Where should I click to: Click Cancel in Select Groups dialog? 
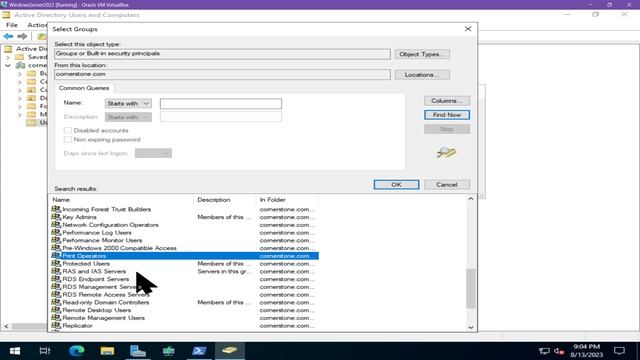tap(447, 185)
